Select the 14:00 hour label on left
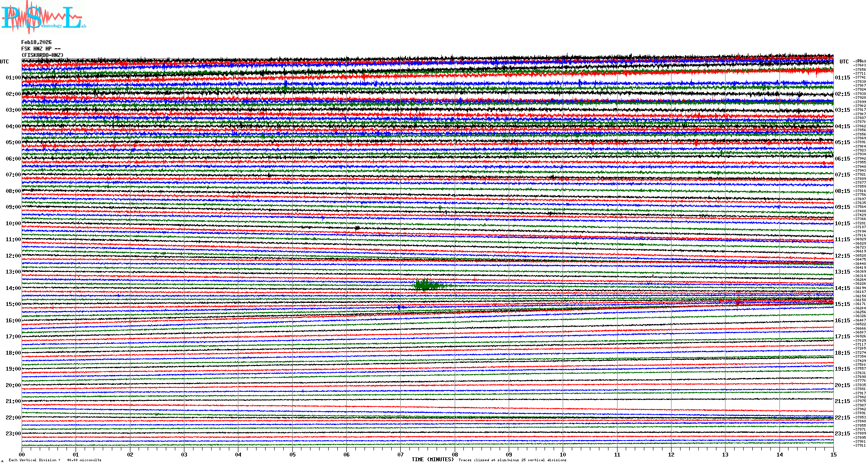Image resolution: width=868 pixels, height=466 pixels. pyautogui.click(x=13, y=288)
